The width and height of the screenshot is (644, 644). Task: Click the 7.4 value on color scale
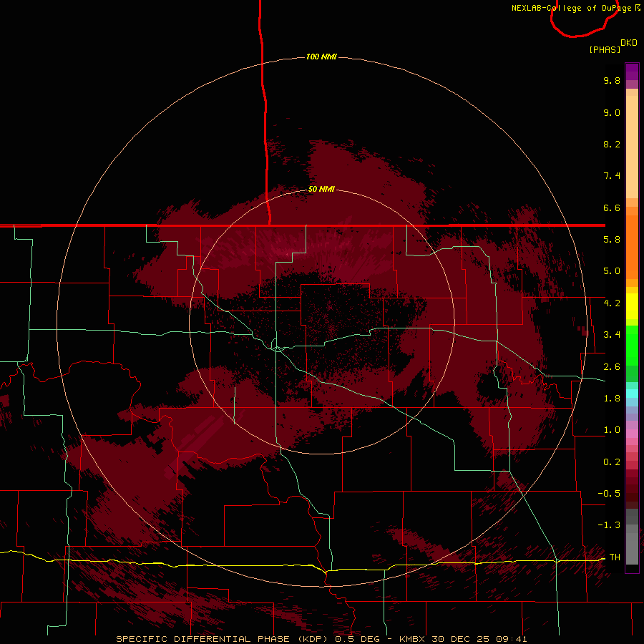[612, 176]
